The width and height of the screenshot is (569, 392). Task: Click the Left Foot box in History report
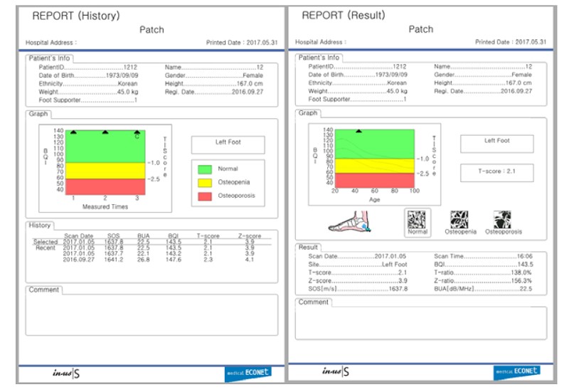[228, 144]
